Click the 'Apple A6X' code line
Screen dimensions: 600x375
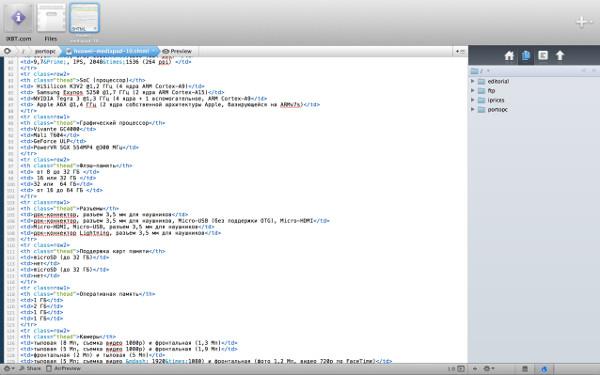point(170,104)
